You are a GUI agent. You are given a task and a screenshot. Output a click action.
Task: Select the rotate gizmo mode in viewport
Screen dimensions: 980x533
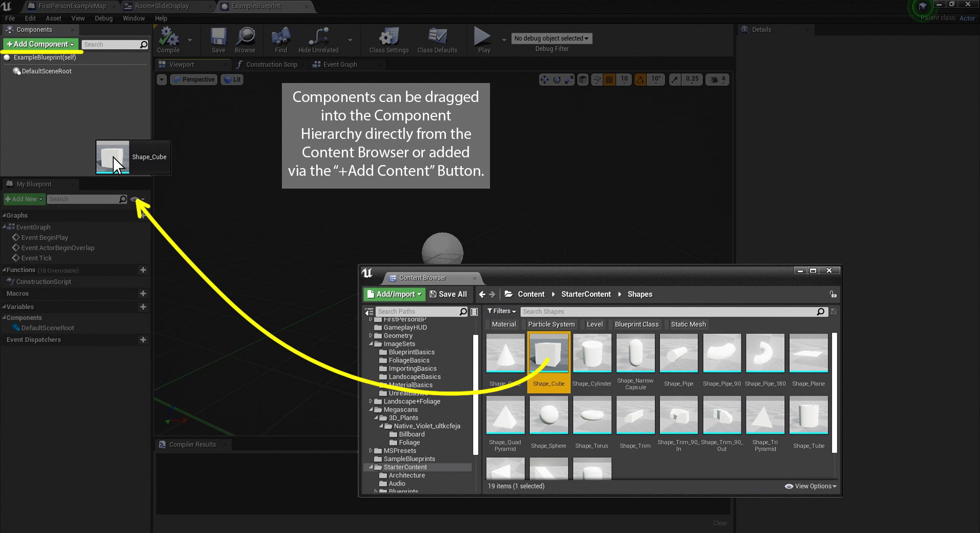coord(557,79)
